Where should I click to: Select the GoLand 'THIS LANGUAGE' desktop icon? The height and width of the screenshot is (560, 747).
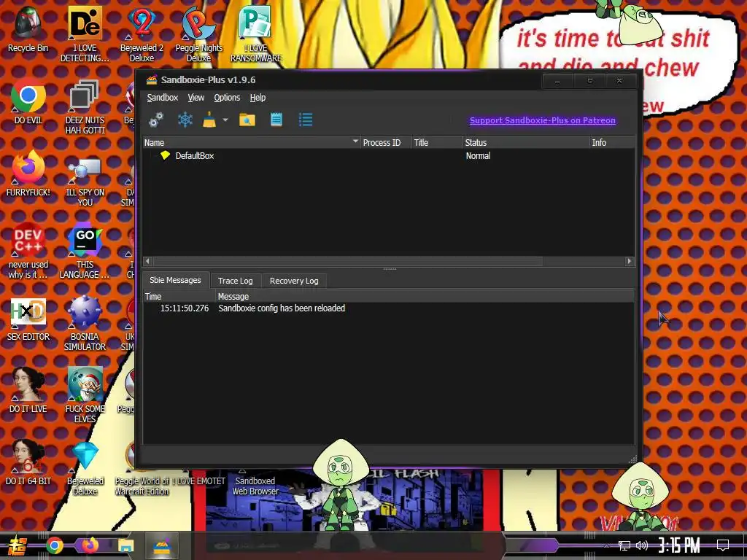(x=85, y=252)
